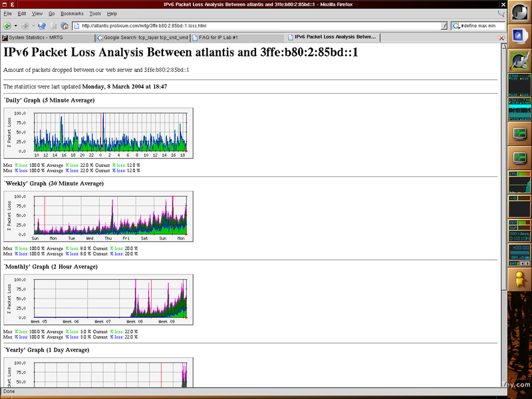Click the lower green waveform monitor dock icon
The width and height of the screenshot is (532, 399).
pyautogui.click(x=519, y=158)
